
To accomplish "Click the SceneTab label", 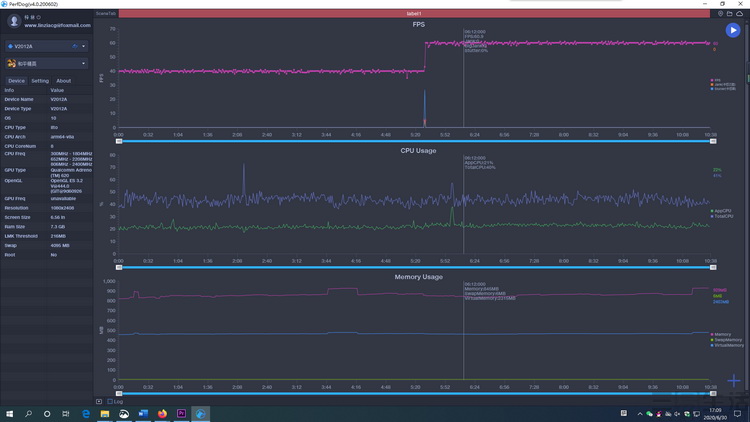I will 106,13.
